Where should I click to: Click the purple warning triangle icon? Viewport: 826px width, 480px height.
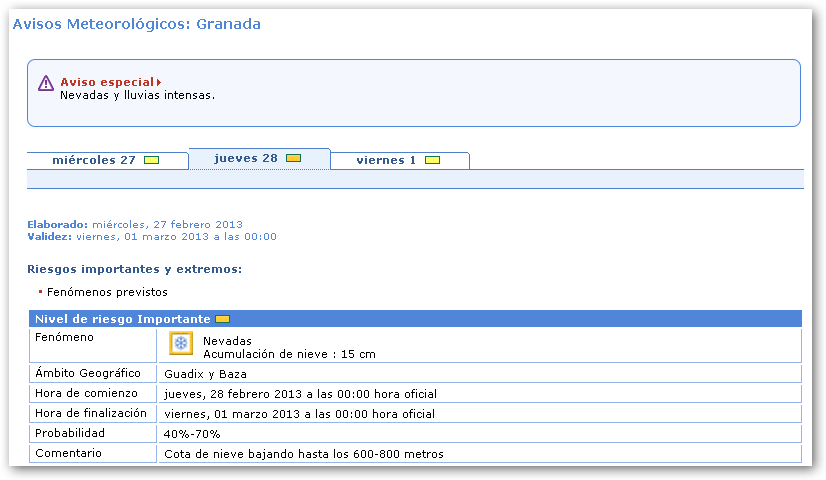click(46, 83)
